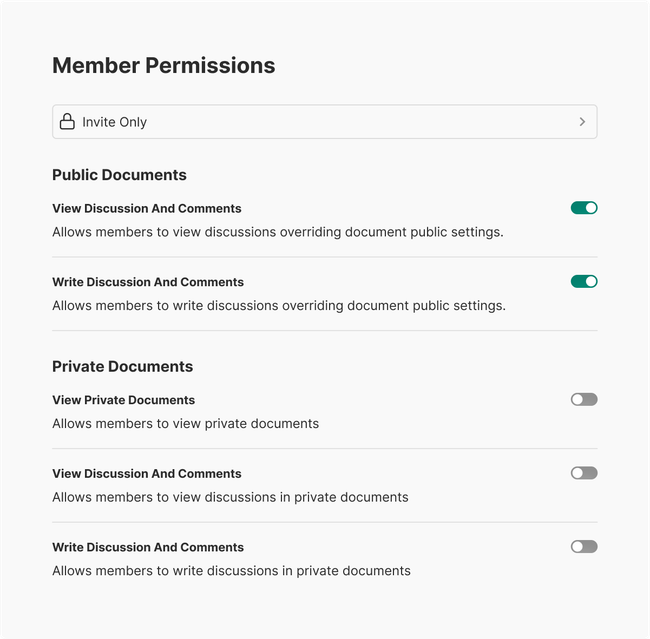Click public documents Write Discussion And Comments label
The image size is (650, 639).
[148, 282]
